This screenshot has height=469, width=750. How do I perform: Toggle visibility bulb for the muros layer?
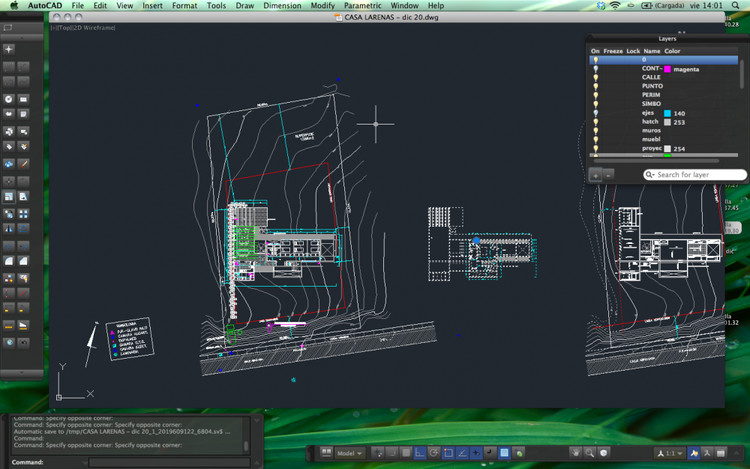(595, 131)
